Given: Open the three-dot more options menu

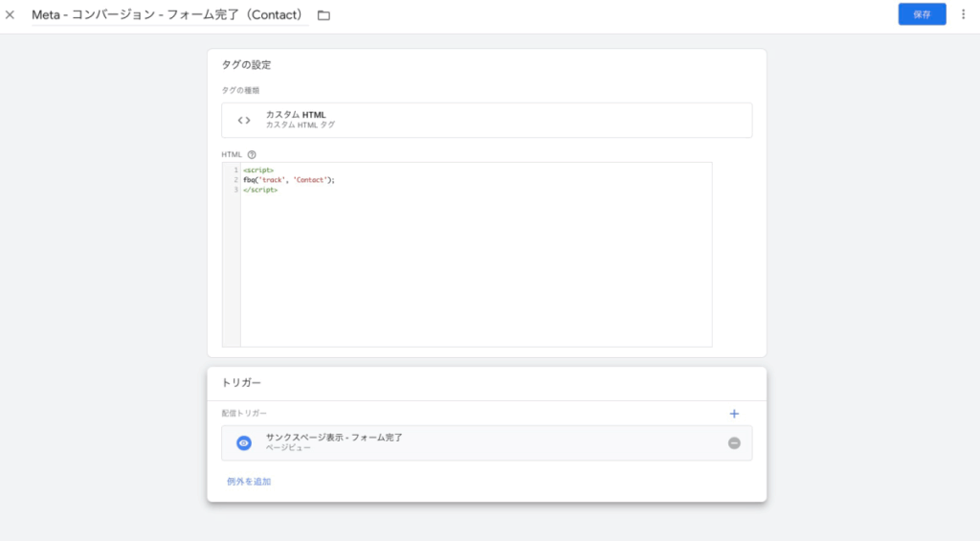Looking at the screenshot, I should tap(963, 14).
